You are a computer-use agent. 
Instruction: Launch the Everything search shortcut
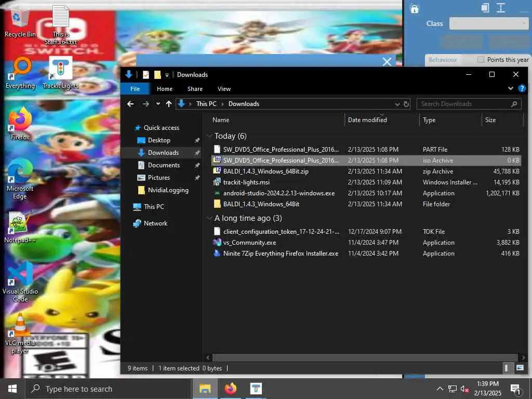20,73
